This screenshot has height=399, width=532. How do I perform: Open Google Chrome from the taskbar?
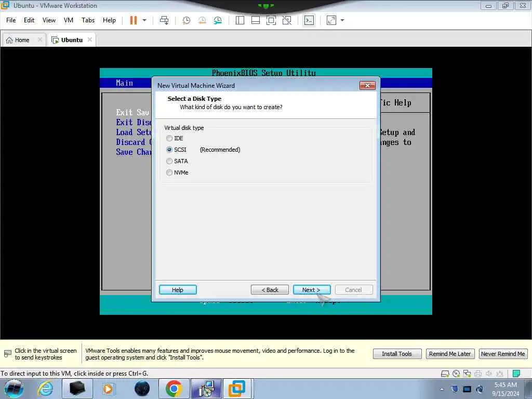click(x=174, y=389)
